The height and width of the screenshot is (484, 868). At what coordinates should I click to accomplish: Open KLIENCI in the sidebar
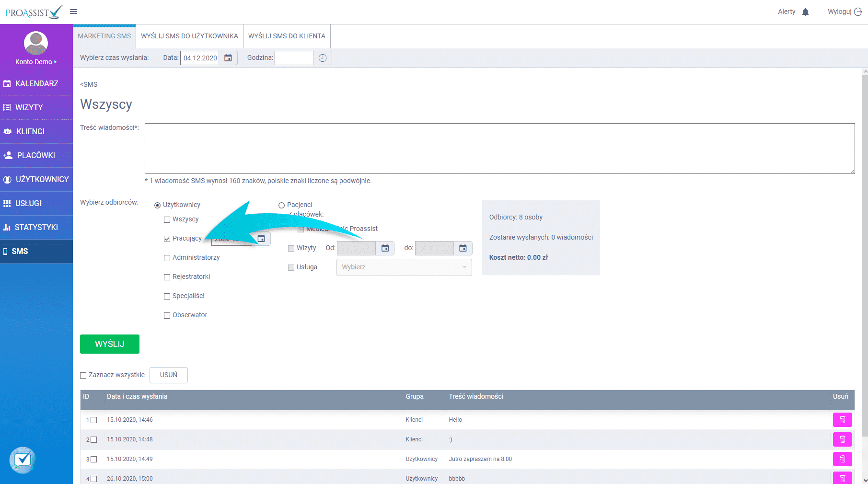pyautogui.click(x=36, y=131)
